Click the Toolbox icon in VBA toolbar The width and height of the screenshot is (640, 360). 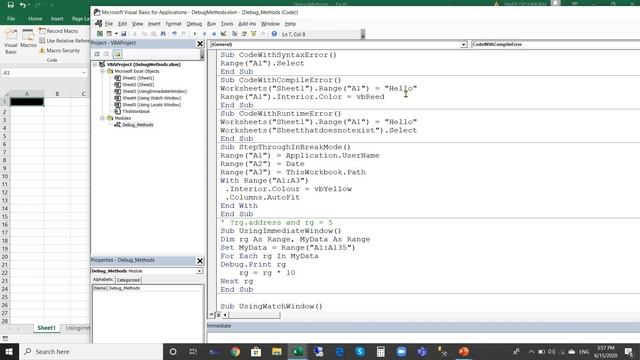[x=263, y=34]
